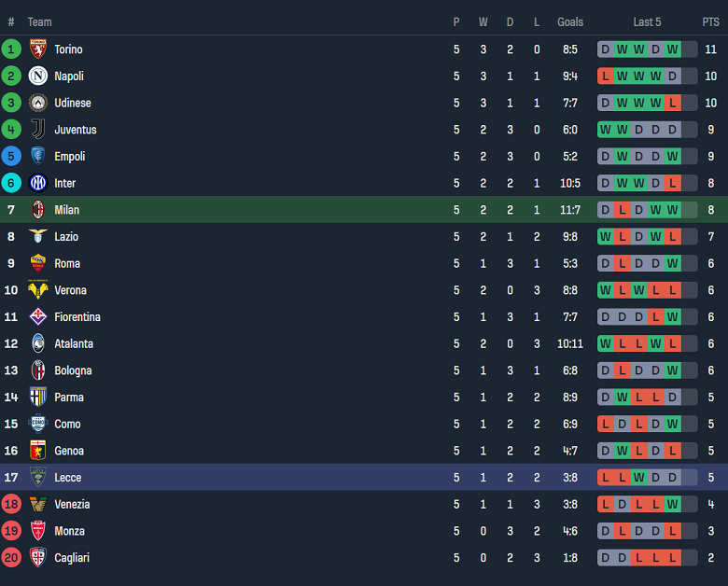728x586 pixels.
Task: Click the Cagliari team badge
Action: point(38,558)
